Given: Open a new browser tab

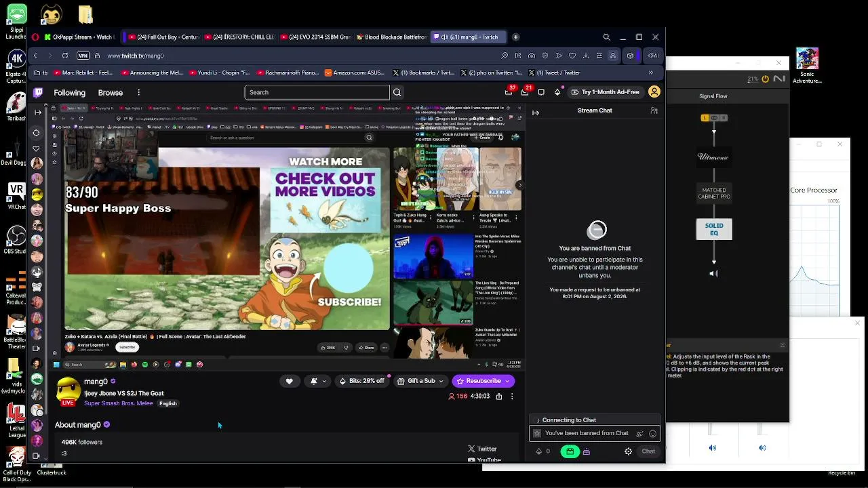Looking at the screenshot, I should (x=515, y=37).
